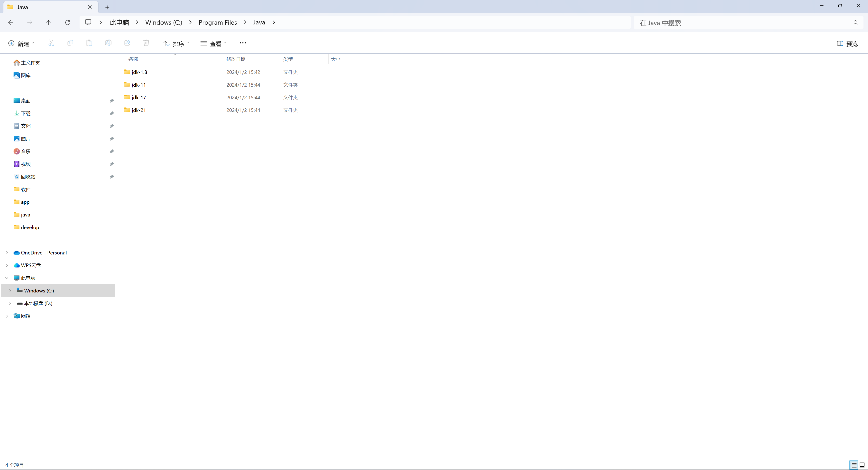
Task: Click the Paste clipboard icon
Action: tap(89, 43)
